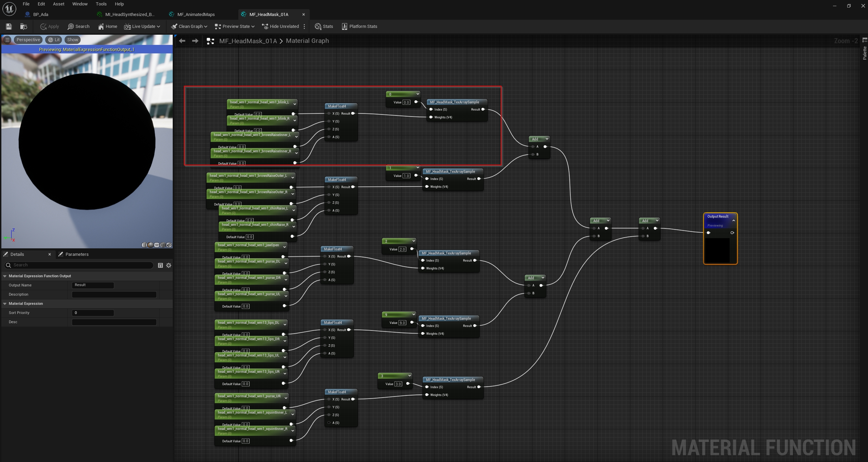Collapse the Material Expression section
The image size is (868, 462).
[5, 303]
